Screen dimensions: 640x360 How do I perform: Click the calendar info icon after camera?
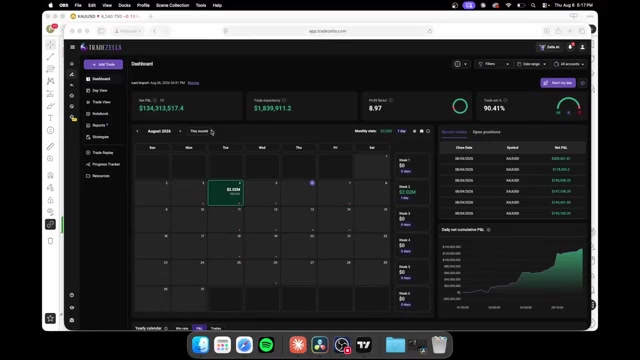click(x=428, y=131)
